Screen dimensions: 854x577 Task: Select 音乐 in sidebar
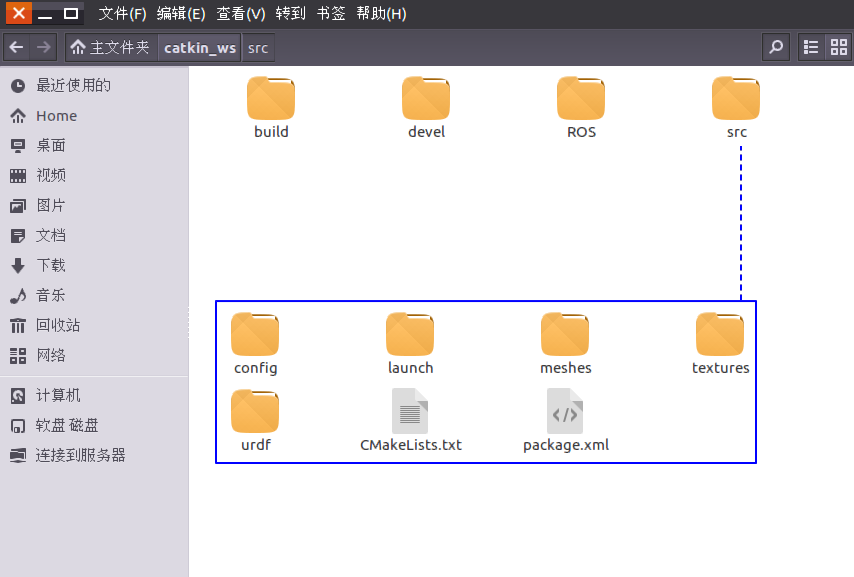[x=94, y=295]
